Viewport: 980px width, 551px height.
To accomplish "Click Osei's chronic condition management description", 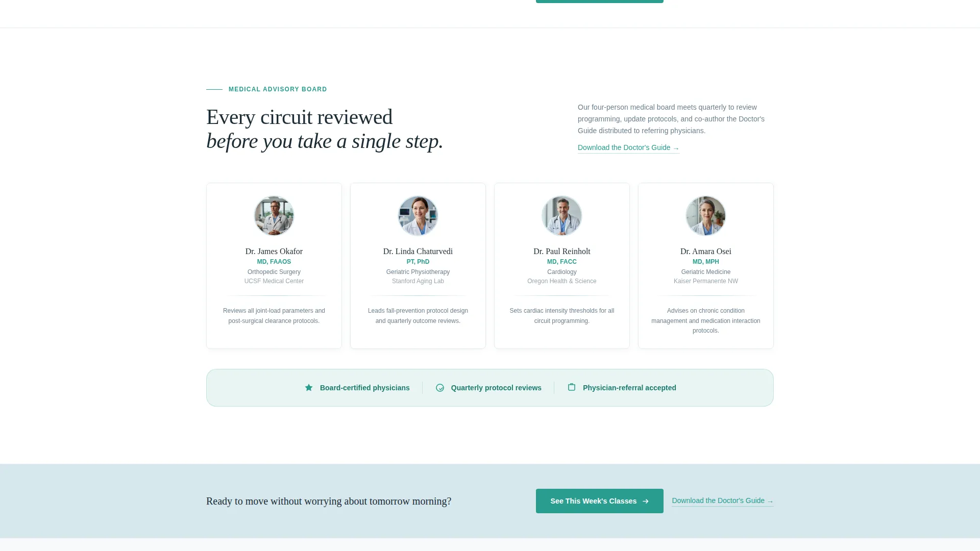I will click(706, 320).
